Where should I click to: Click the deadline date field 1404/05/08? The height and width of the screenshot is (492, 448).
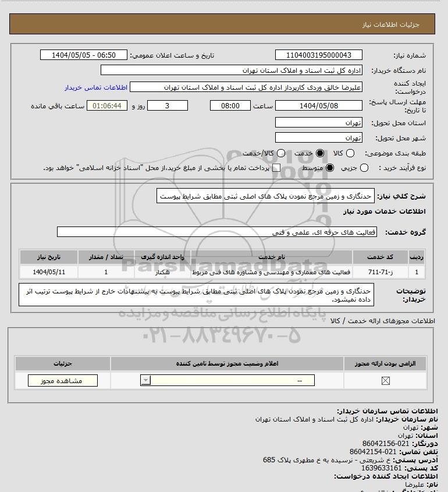coord(318,106)
